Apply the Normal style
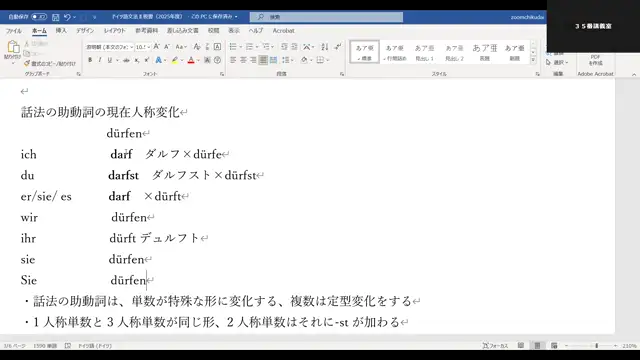Viewport: 640px width, 360px height. pyautogui.click(x=364, y=52)
